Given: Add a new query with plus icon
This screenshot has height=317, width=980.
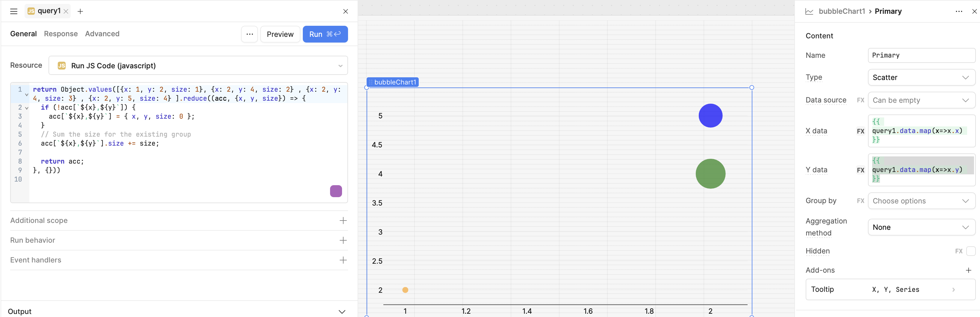Looking at the screenshot, I should [x=80, y=11].
